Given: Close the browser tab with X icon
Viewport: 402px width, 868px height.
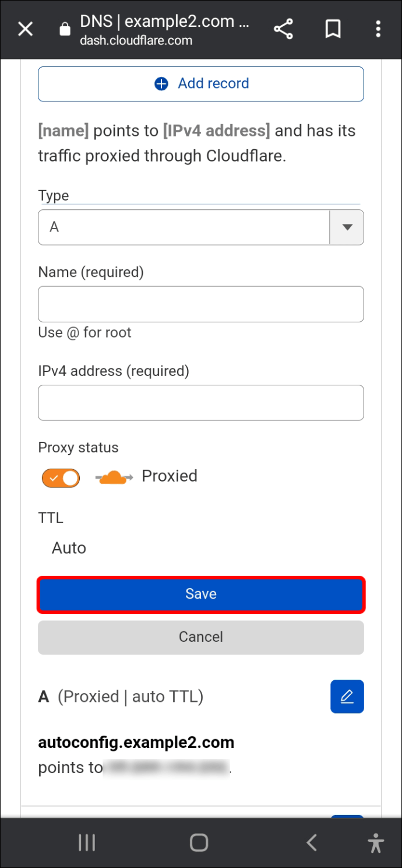Looking at the screenshot, I should point(25,29).
